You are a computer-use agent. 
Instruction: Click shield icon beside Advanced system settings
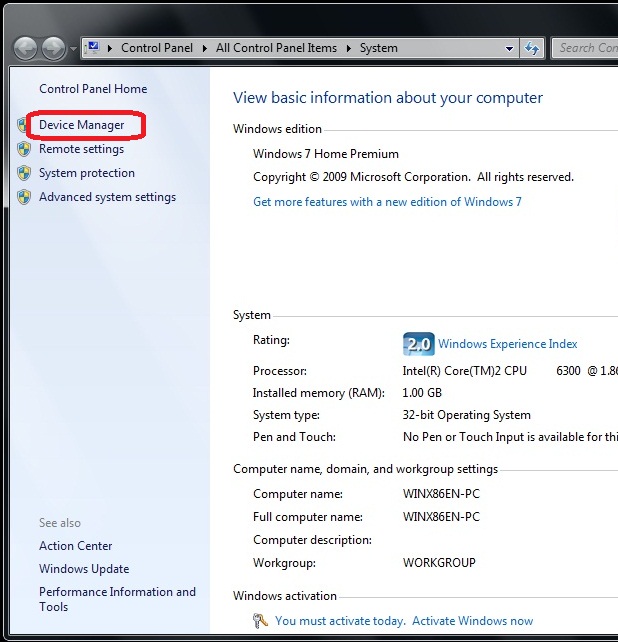pyautogui.click(x=24, y=197)
